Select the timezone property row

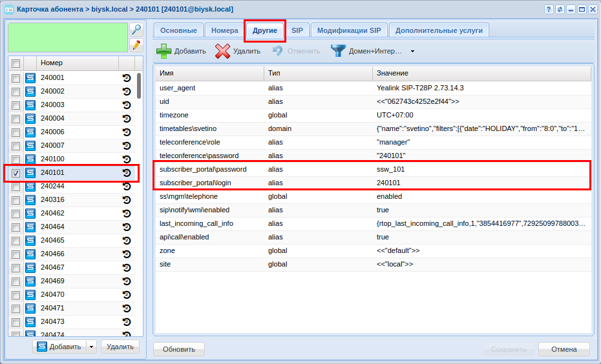click(x=373, y=116)
